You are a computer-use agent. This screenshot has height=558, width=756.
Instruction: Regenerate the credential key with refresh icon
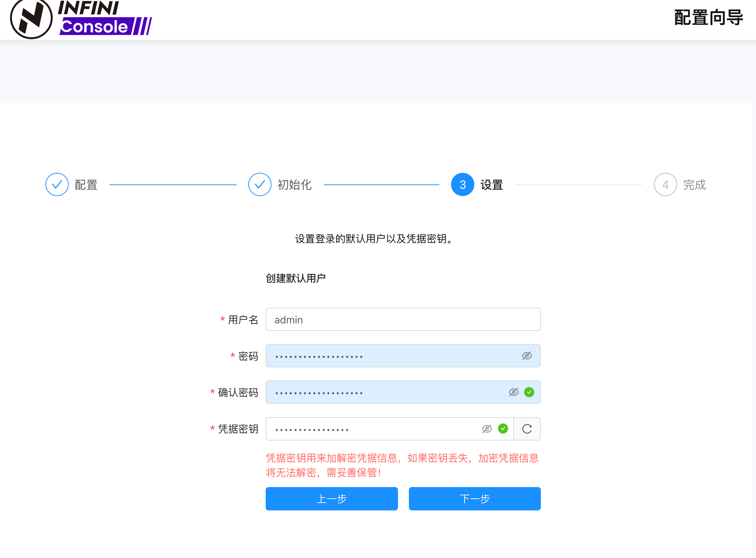(527, 429)
